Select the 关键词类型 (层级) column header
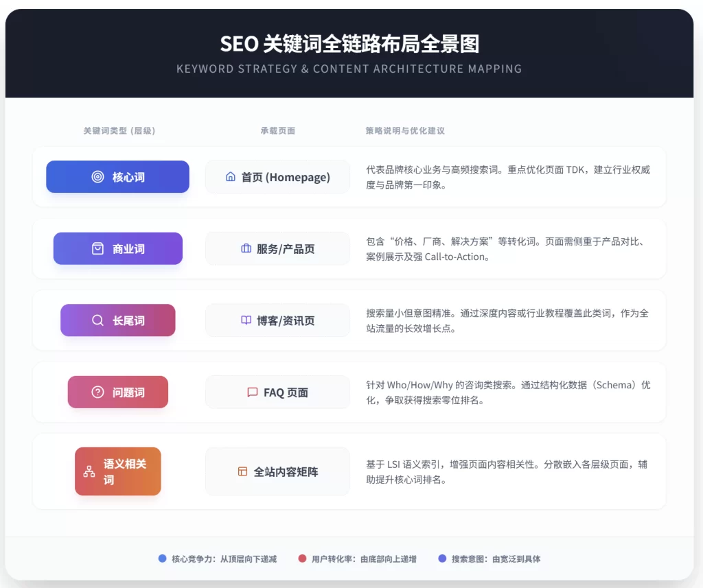 click(120, 131)
